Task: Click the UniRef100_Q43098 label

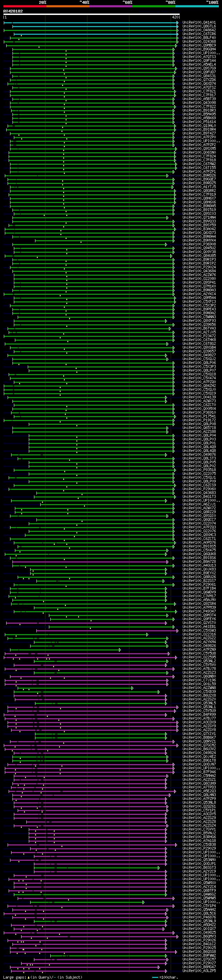Action: [199, 102]
